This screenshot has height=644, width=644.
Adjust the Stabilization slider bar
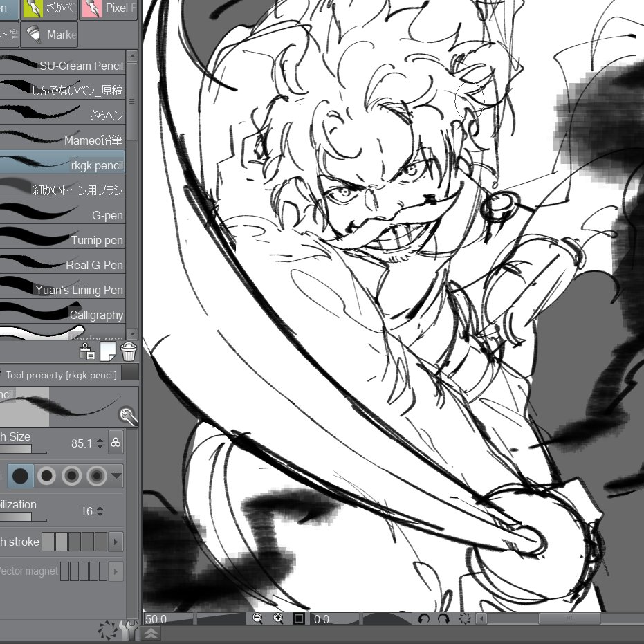[x=23, y=517]
